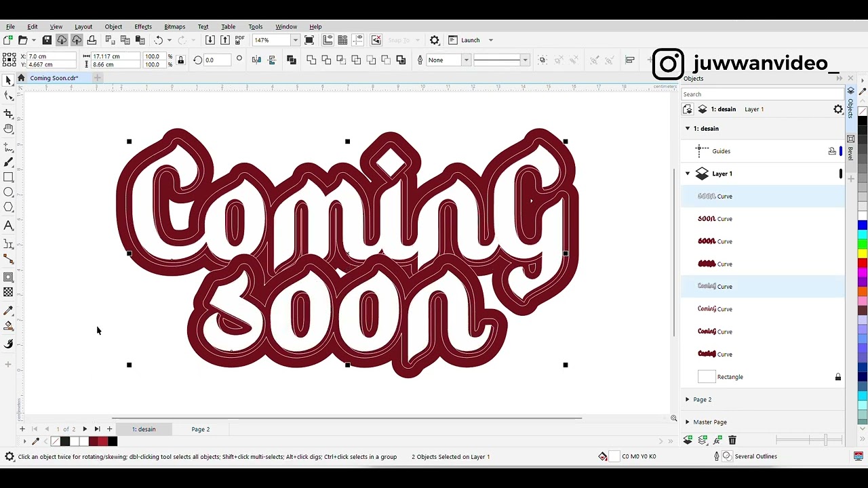
Task: Collapse the 1: desain page node
Action: pos(688,129)
